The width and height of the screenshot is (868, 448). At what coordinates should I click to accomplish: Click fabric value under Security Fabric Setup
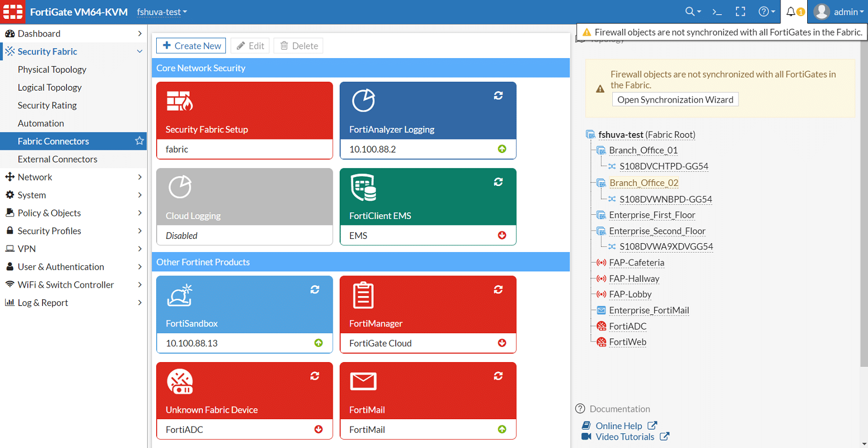pyautogui.click(x=177, y=149)
